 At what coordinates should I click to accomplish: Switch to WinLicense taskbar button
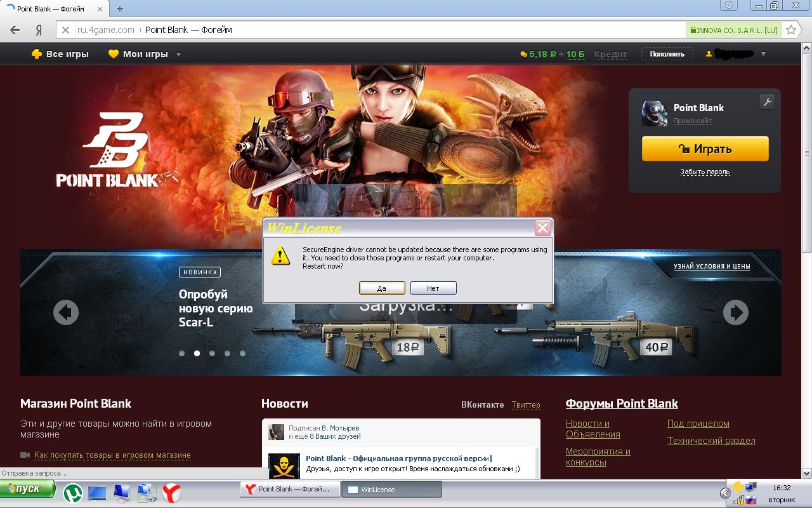(x=392, y=489)
